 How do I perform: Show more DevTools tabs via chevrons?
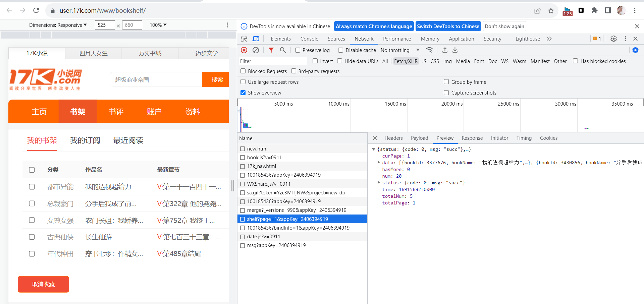[x=549, y=39]
